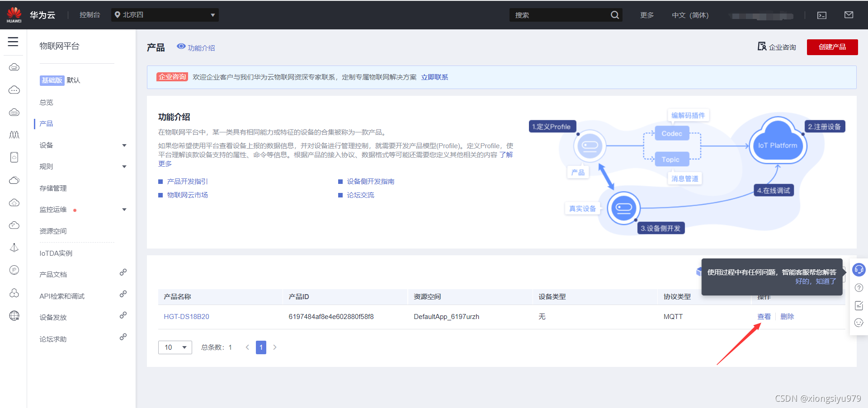868x408 pixels.
Task: Select 总览 in sidebar
Action: click(x=46, y=102)
